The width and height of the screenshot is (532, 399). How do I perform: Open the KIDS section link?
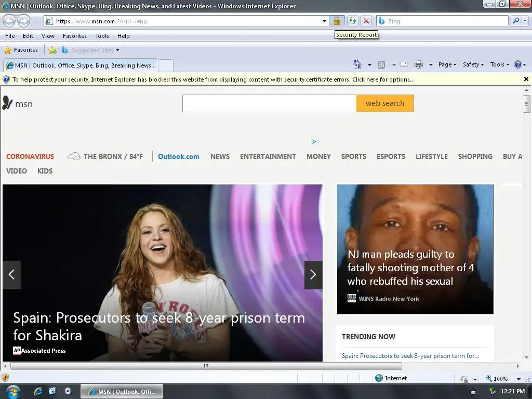click(x=45, y=171)
